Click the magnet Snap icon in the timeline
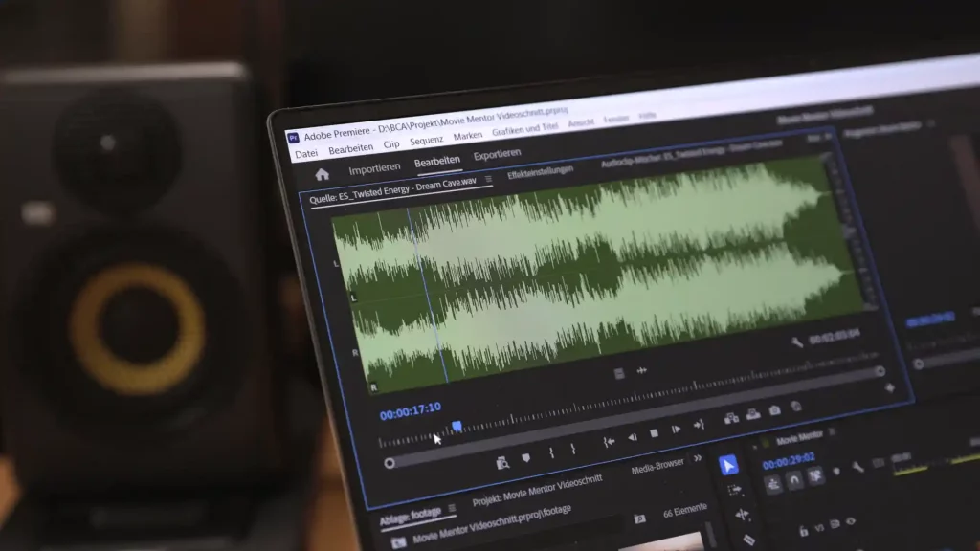This screenshot has height=551, width=980. pos(794,480)
